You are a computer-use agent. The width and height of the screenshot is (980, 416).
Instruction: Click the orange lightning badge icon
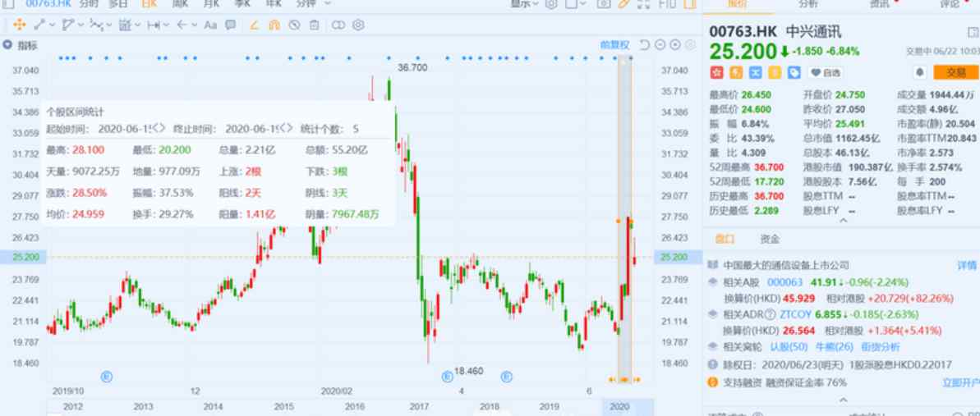(736, 72)
